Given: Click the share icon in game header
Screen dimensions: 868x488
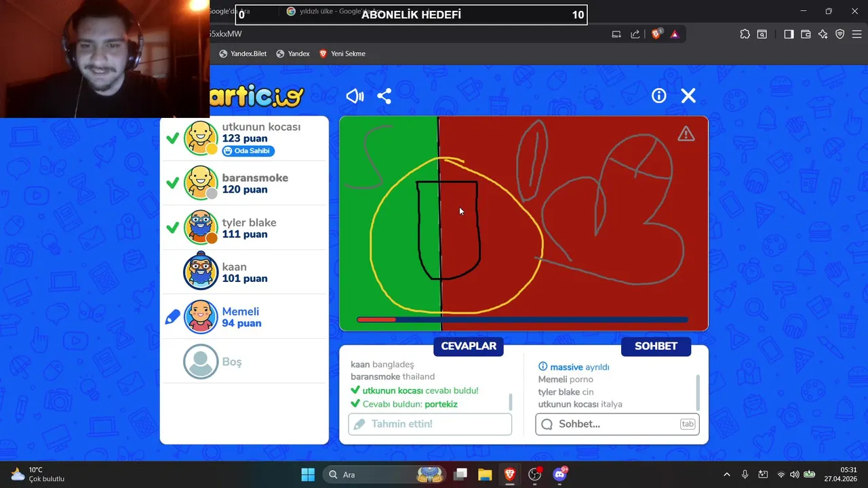Looking at the screenshot, I should pyautogui.click(x=384, y=96).
